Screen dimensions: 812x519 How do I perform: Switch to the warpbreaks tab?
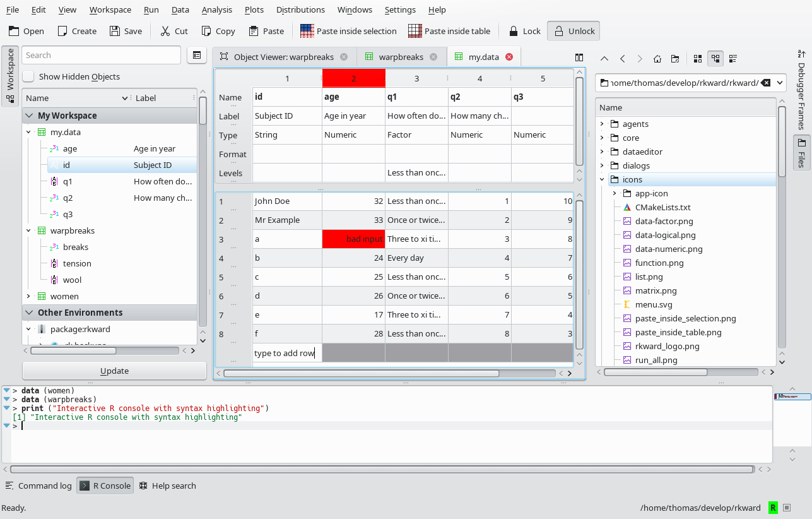(x=401, y=57)
